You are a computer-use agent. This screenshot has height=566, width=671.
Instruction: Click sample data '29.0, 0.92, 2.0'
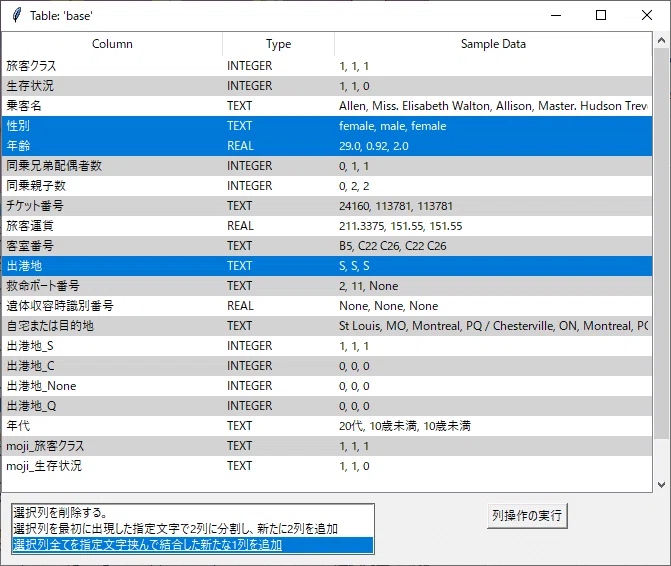[x=374, y=146]
